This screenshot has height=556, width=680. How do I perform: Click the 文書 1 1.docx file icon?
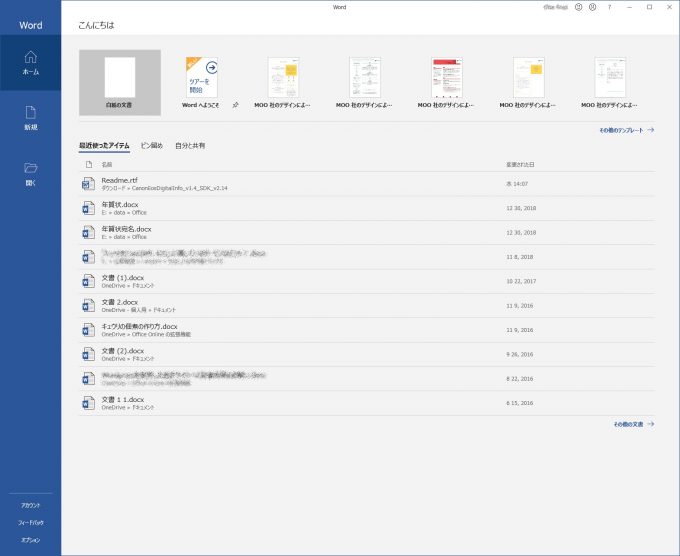[x=88, y=403]
